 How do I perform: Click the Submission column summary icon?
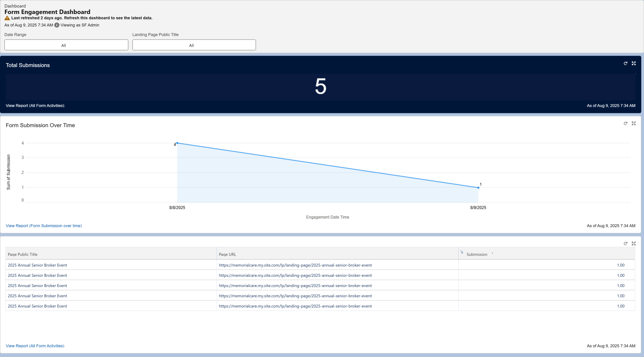tap(462, 252)
